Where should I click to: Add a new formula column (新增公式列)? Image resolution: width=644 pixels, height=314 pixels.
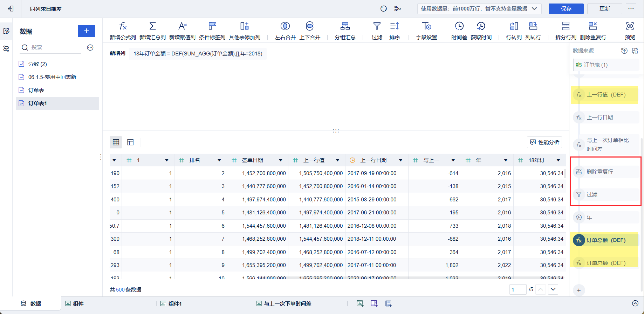pyautogui.click(x=123, y=31)
